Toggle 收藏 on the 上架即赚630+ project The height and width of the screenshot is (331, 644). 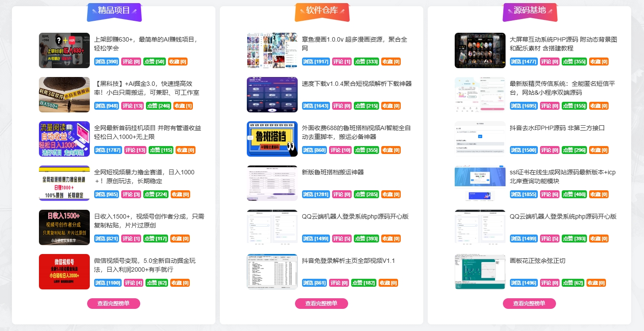pos(177,62)
